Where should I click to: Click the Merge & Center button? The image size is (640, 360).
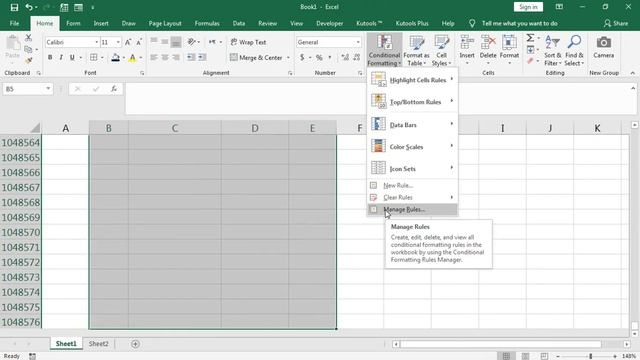256,58
